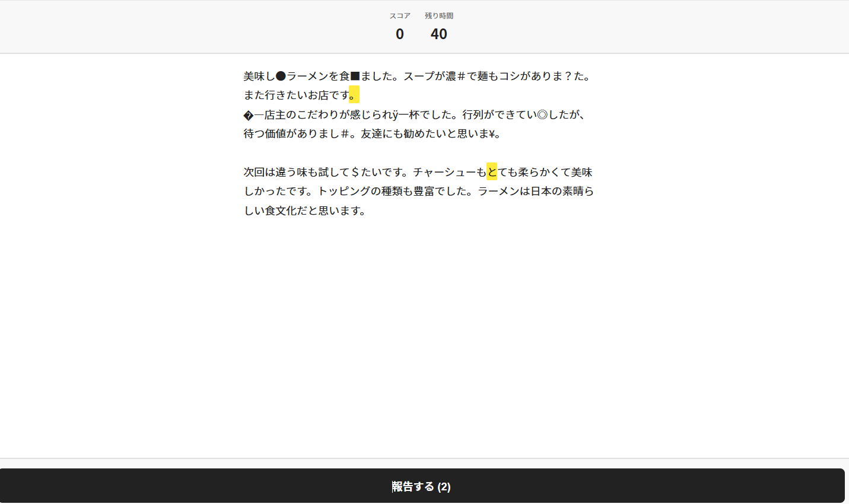Select the black square ■ after 食
The image size is (849, 504).
tap(355, 76)
